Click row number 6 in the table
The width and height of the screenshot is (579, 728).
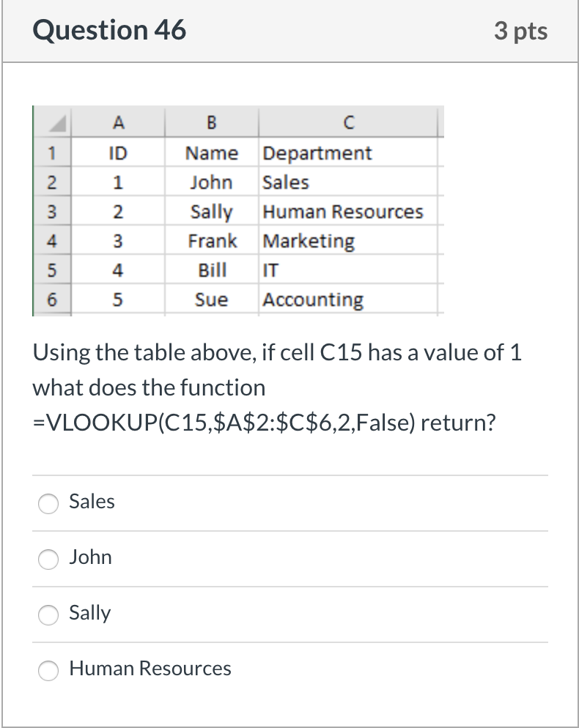coord(51,300)
